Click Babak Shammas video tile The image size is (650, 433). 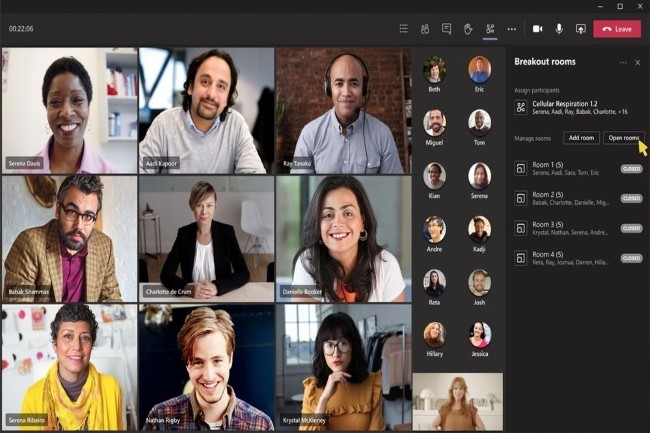70,239
